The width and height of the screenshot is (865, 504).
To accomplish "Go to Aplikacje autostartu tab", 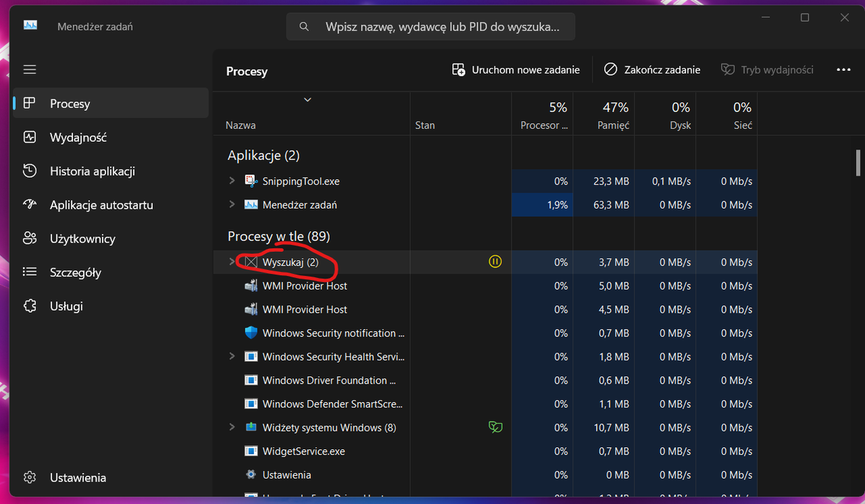I will pyautogui.click(x=111, y=205).
